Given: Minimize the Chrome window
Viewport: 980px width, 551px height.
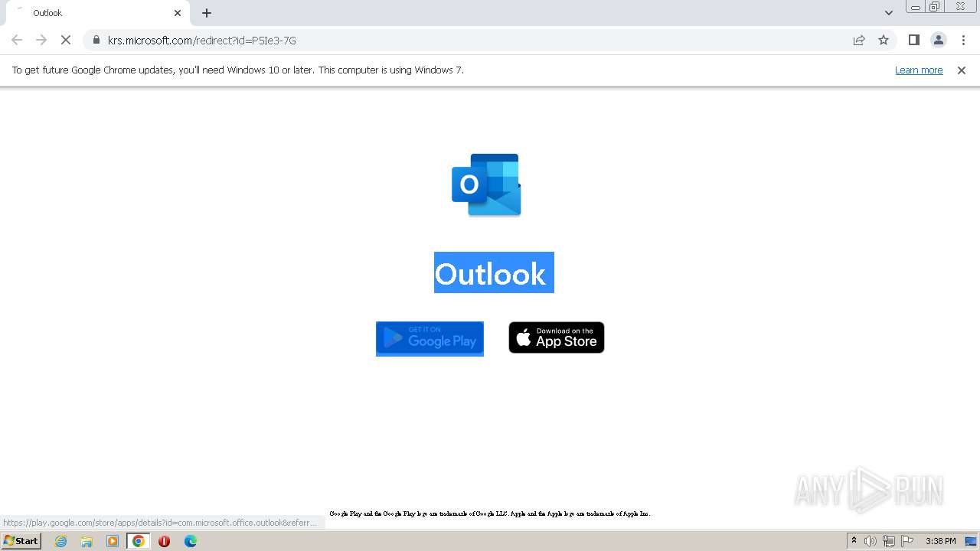Looking at the screenshot, I should pyautogui.click(x=916, y=7).
